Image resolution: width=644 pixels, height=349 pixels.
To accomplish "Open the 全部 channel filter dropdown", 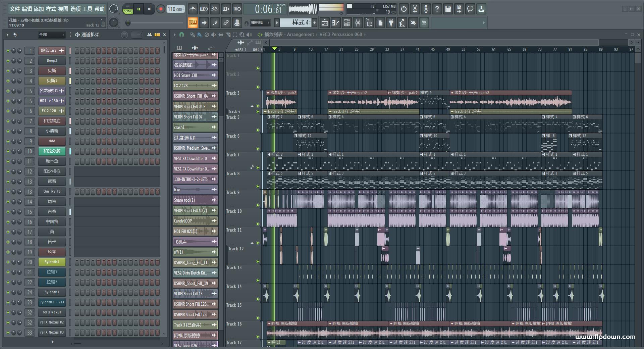I will [51, 35].
